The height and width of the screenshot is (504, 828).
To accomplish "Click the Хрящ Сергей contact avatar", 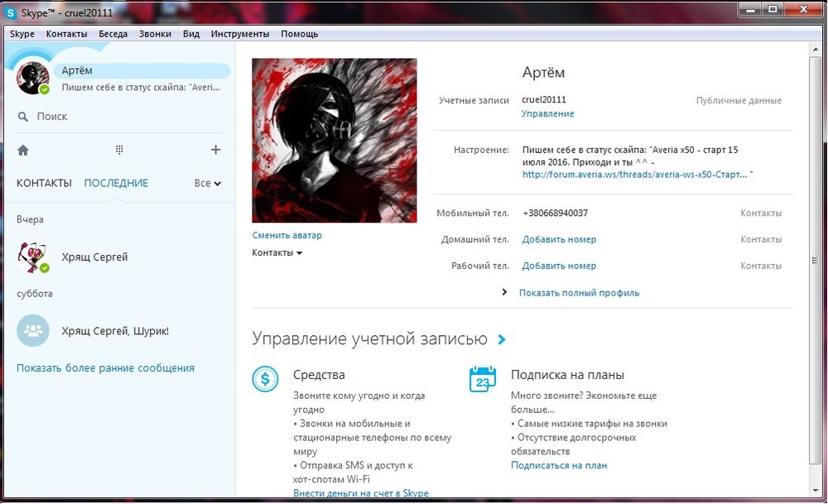I will click(34, 257).
